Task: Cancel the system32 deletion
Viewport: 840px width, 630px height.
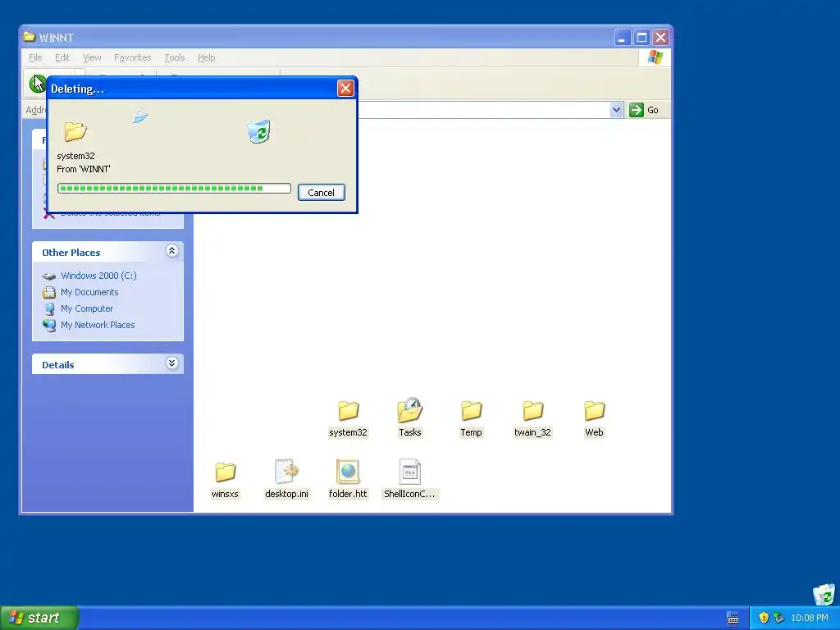Action: click(321, 192)
